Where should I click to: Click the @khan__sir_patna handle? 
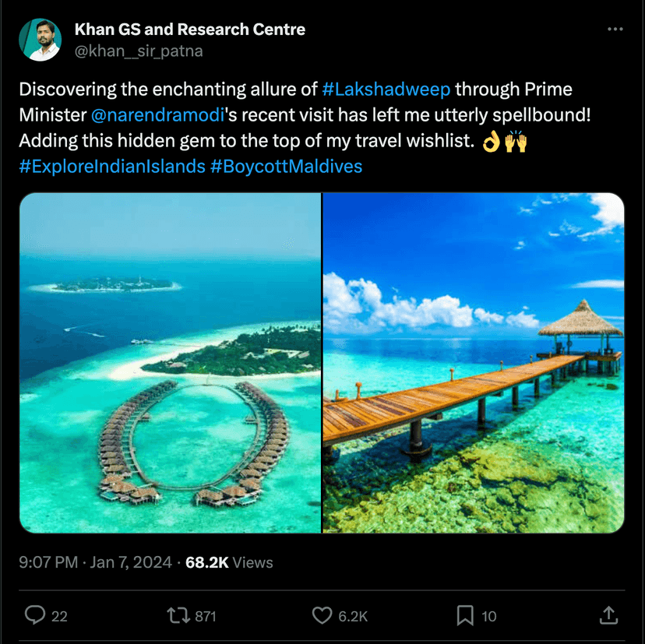coord(137,51)
